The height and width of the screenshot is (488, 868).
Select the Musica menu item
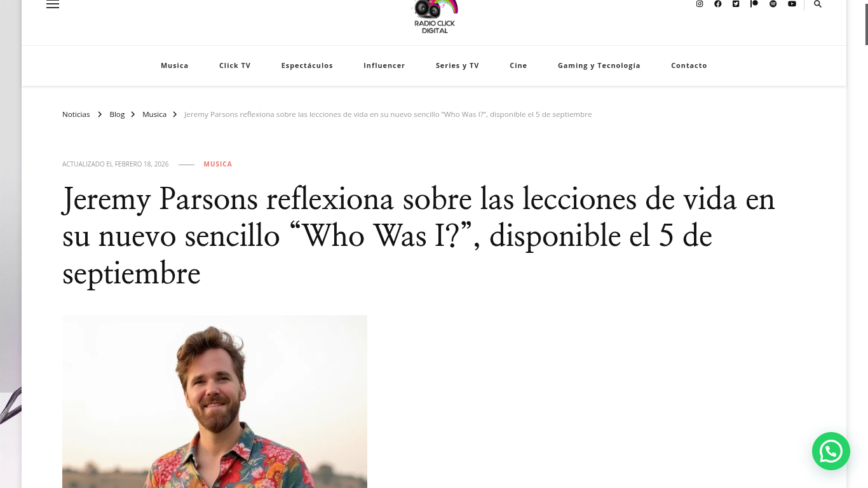click(x=175, y=65)
